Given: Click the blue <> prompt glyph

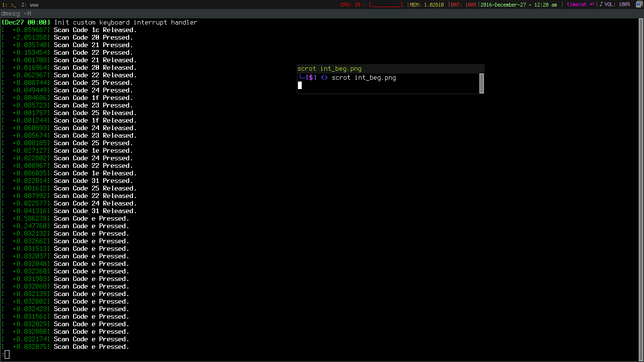Looking at the screenshot, I should click(x=324, y=78).
